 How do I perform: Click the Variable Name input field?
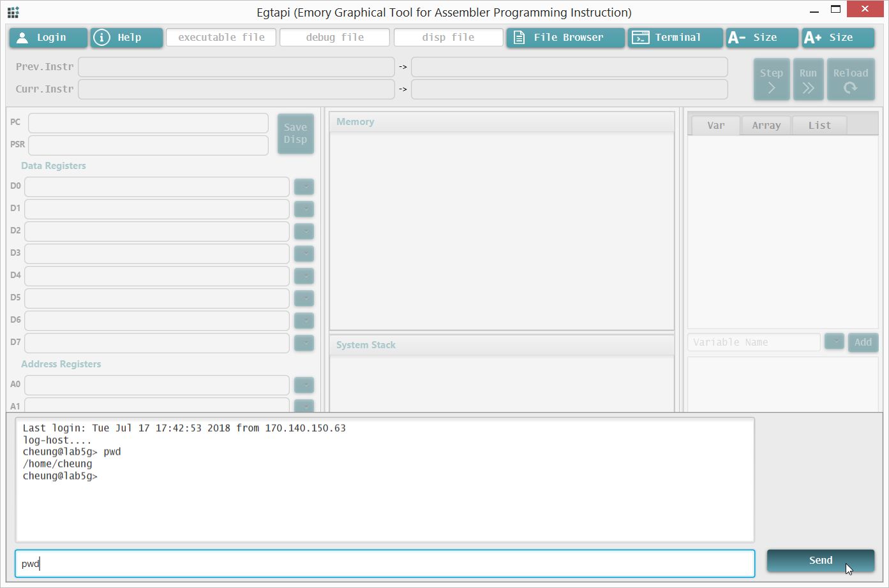pos(754,342)
